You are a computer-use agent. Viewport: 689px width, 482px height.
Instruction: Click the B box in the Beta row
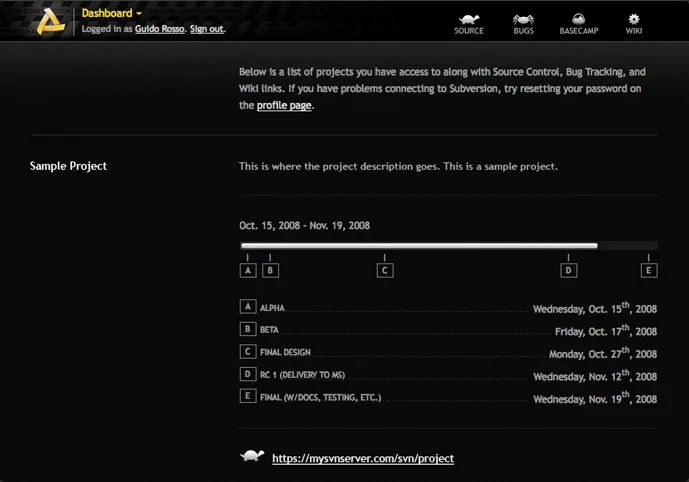[248, 329]
